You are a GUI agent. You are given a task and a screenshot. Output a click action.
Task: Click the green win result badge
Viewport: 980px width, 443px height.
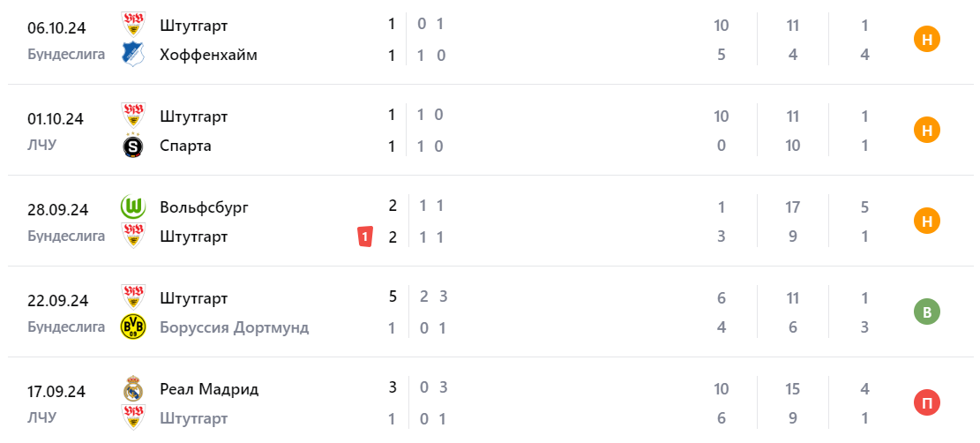pos(927,312)
